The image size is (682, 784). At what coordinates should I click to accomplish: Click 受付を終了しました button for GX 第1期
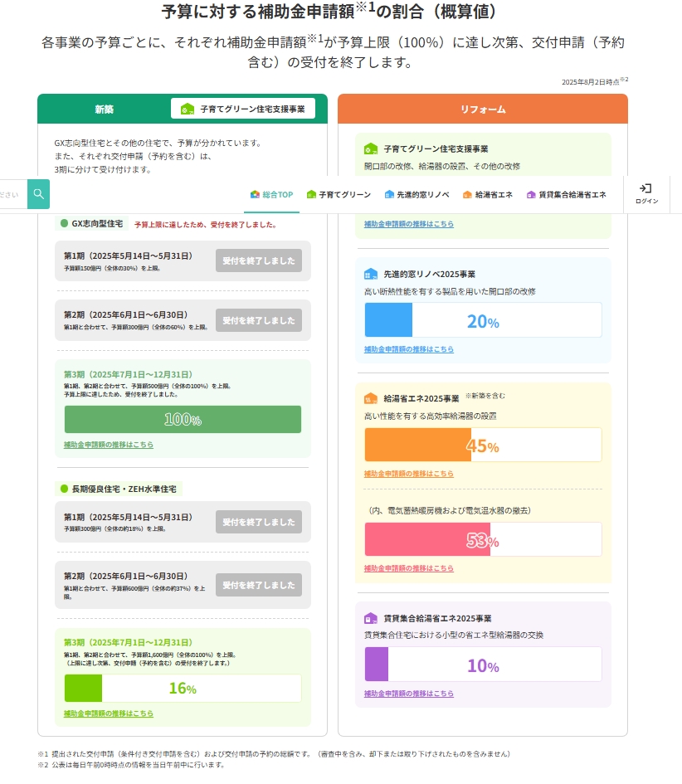[x=259, y=261]
